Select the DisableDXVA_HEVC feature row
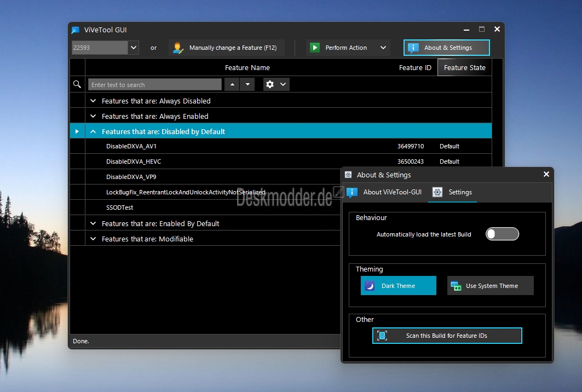This screenshot has width=582, height=392. coord(281,162)
